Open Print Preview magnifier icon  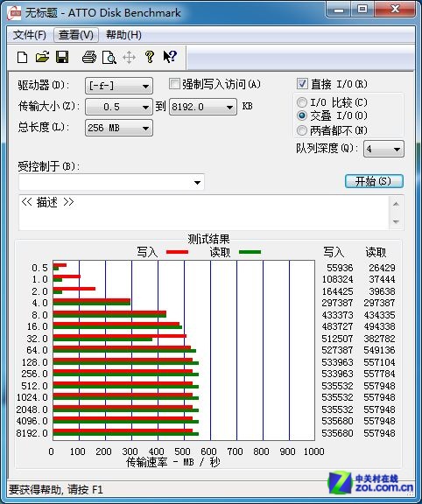(x=109, y=58)
